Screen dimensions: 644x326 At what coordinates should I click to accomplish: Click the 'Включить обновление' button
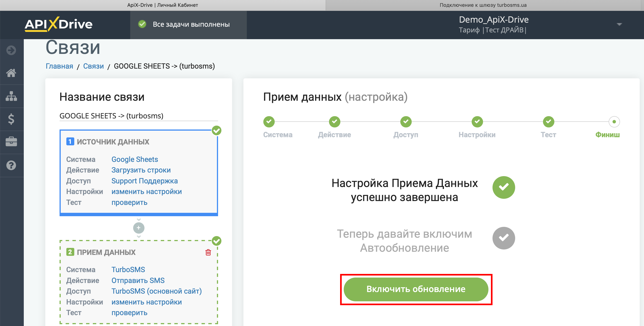tap(416, 289)
